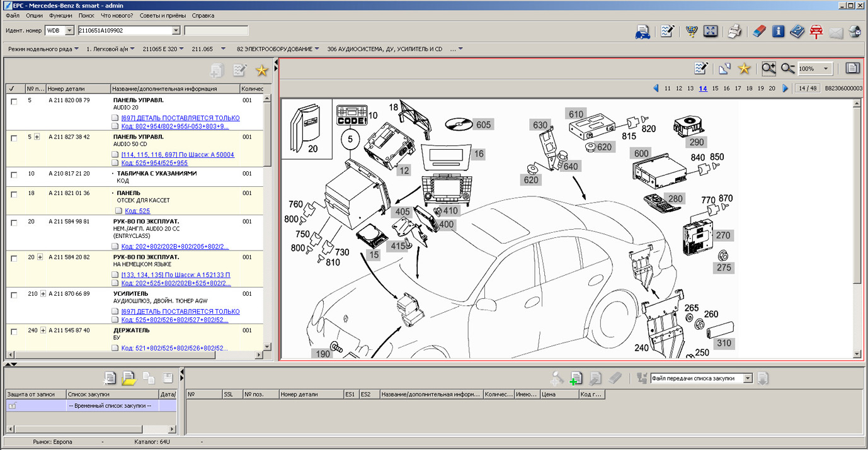Open the Справка menu
868x450 pixels.
coord(203,15)
